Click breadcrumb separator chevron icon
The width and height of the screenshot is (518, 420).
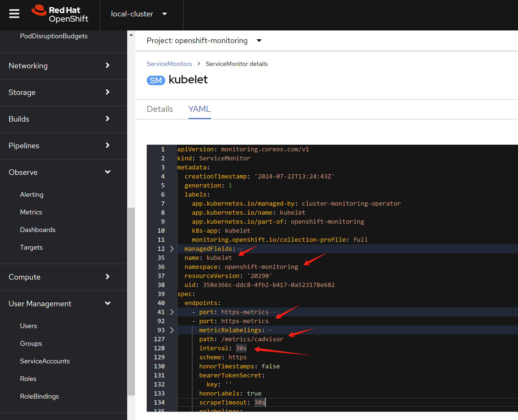pos(199,64)
